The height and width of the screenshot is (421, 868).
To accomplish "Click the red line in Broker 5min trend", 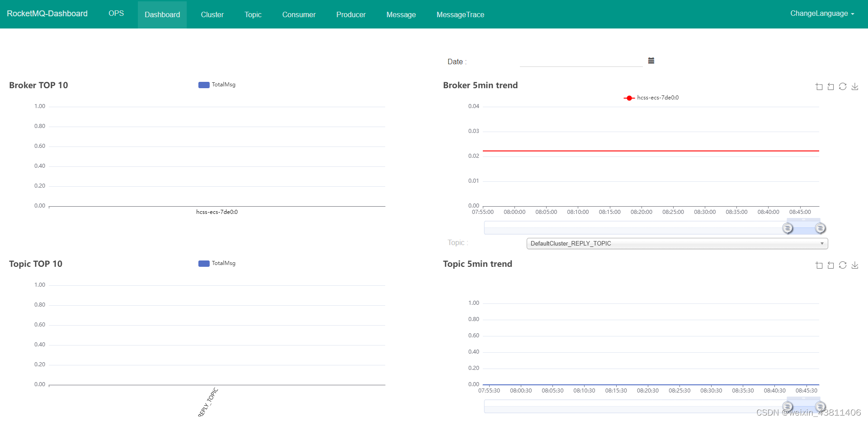I will pyautogui.click(x=651, y=151).
